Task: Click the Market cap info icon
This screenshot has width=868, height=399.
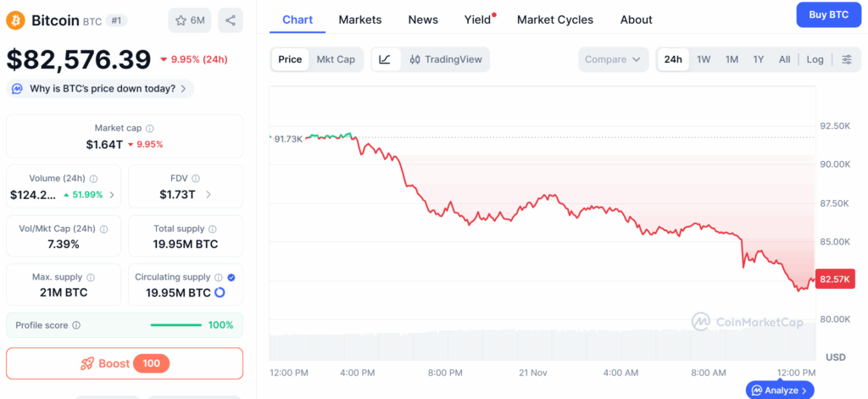Action: [150, 129]
